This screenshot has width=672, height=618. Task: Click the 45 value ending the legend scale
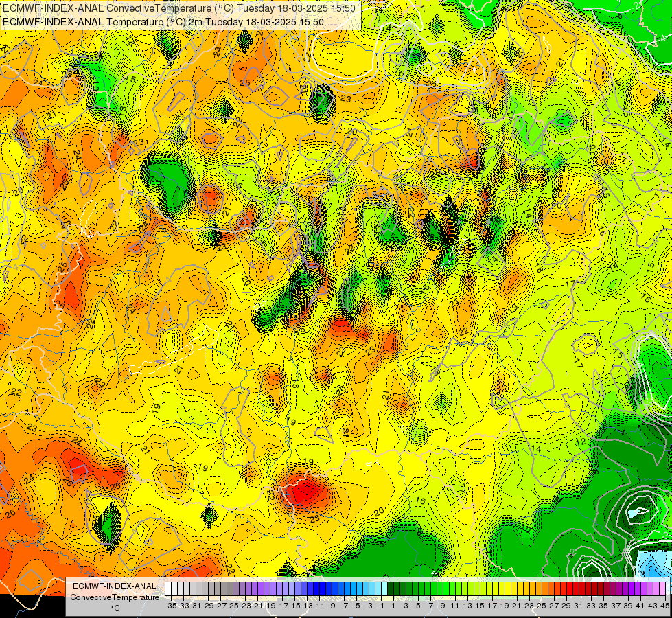tap(664, 606)
